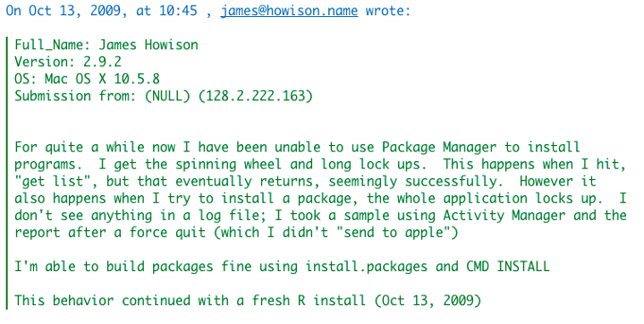Click the green vertical quote bar

point(7,173)
